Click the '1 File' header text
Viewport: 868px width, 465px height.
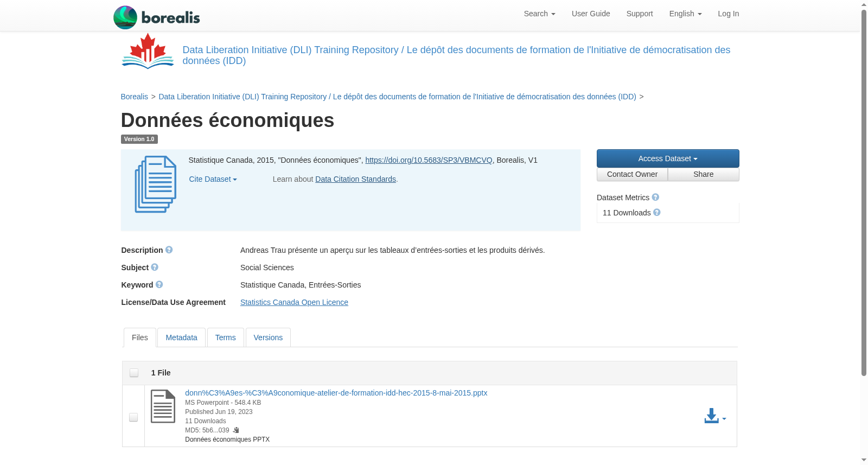point(161,373)
